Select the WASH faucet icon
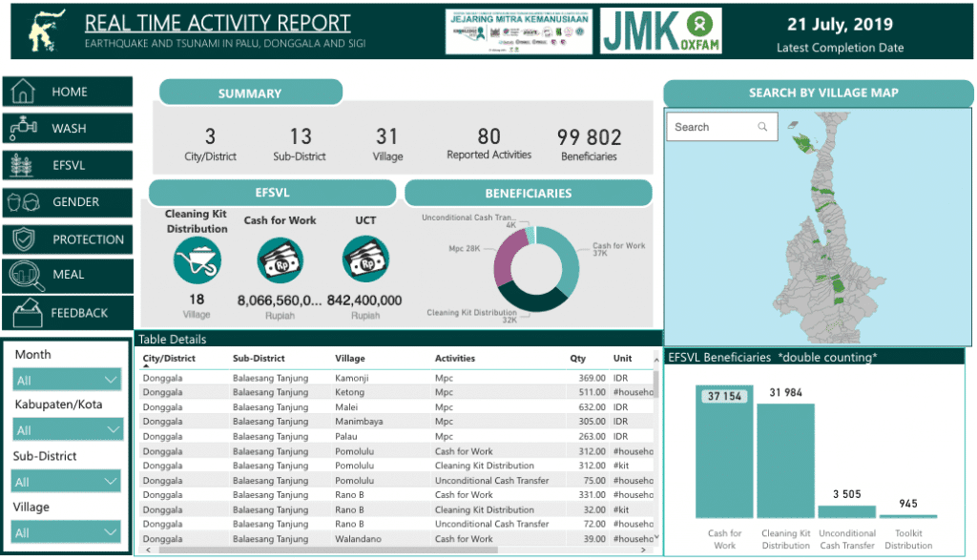The width and height of the screenshot is (977, 560). 23,129
